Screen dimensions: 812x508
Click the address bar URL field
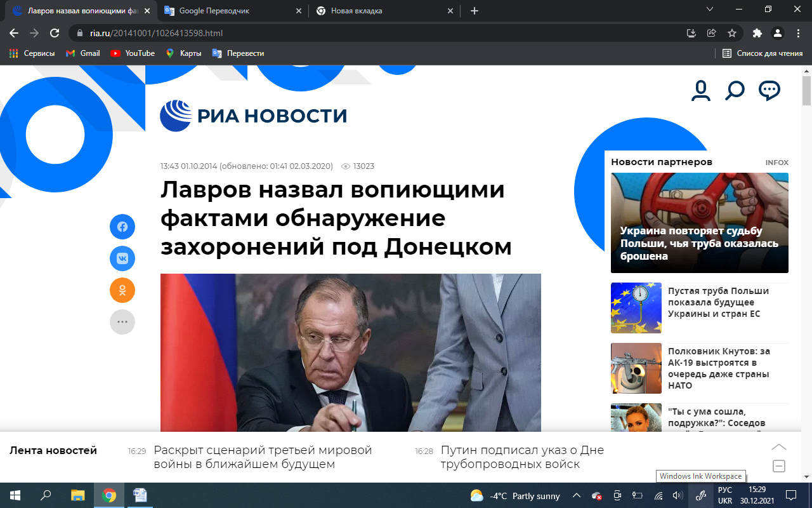pos(381,33)
